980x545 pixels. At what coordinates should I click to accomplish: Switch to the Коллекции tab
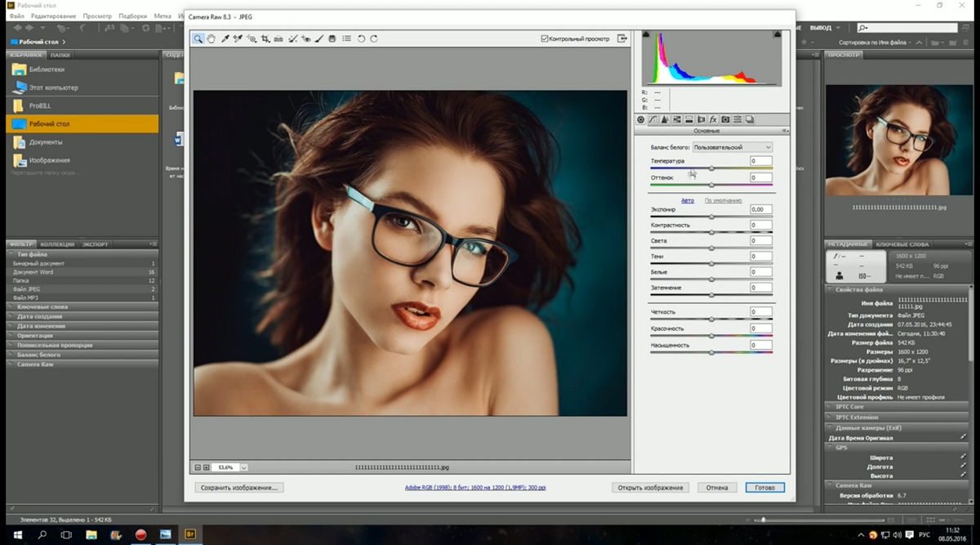(58, 244)
